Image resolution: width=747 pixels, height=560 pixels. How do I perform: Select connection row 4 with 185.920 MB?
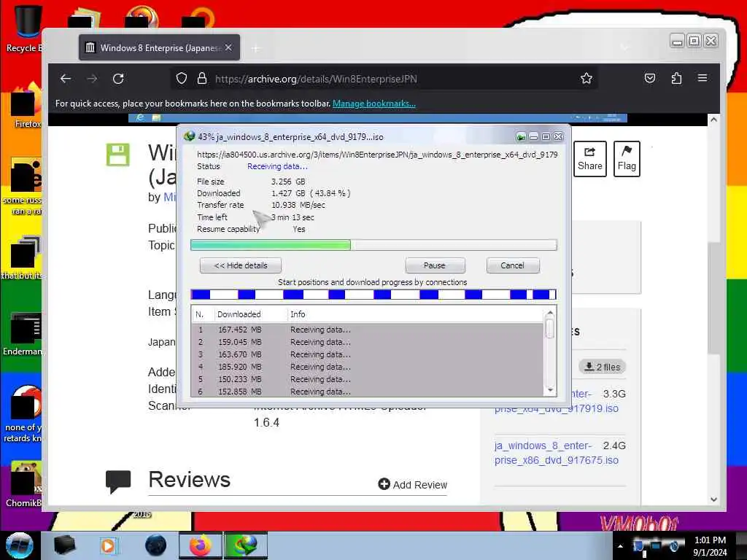(x=367, y=367)
